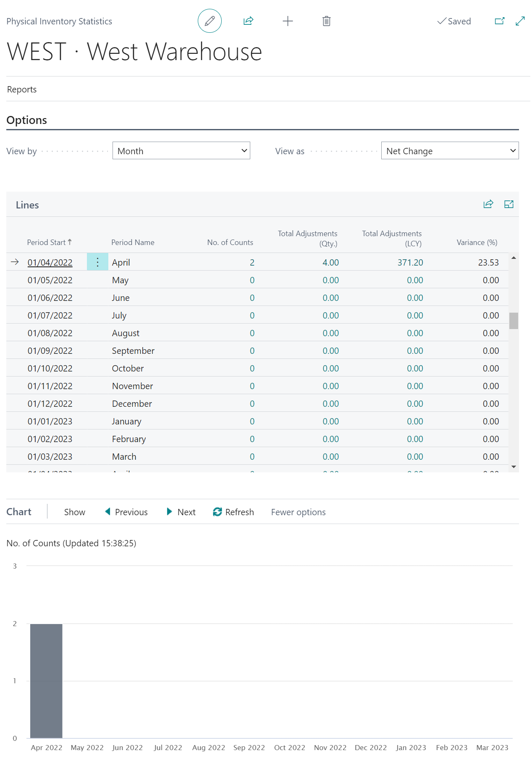
Task: Open row options menu for April
Action: pyautogui.click(x=97, y=262)
